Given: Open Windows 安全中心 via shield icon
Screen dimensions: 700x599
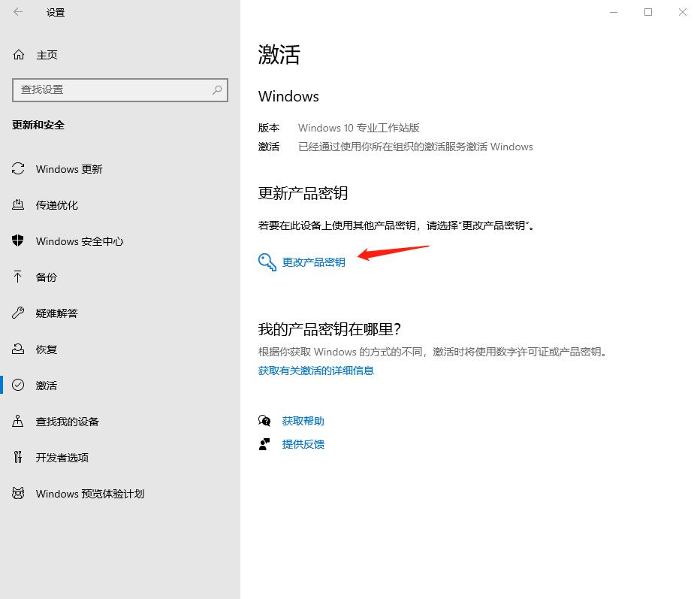Looking at the screenshot, I should coord(18,241).
